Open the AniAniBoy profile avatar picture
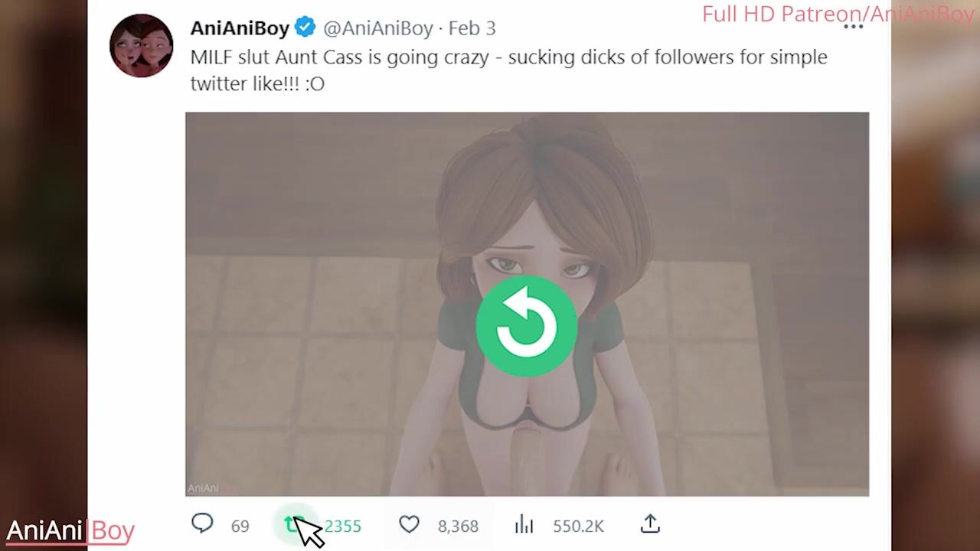This screenshot has height=551, width=980. coord(141,45)
